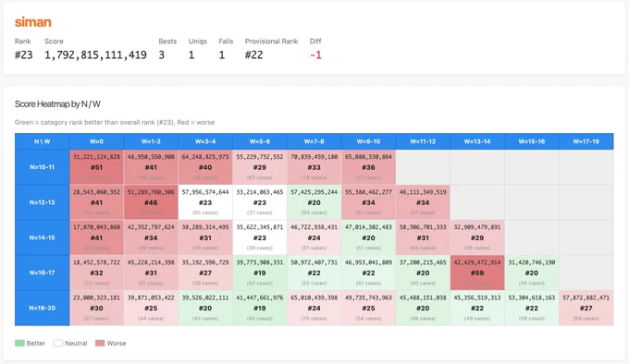Screen dimensions: 629x364
Task: Select the W=3-4 column header
Action: pos(205,141)
